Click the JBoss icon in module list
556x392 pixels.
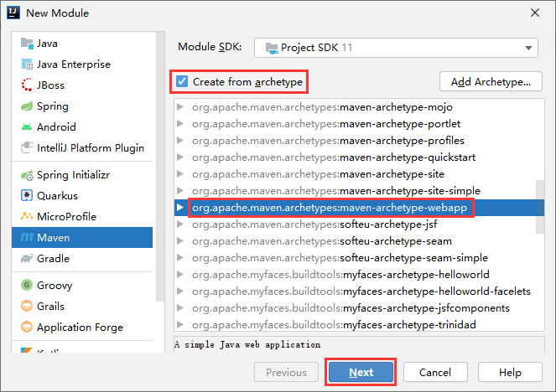pos(27,85)
